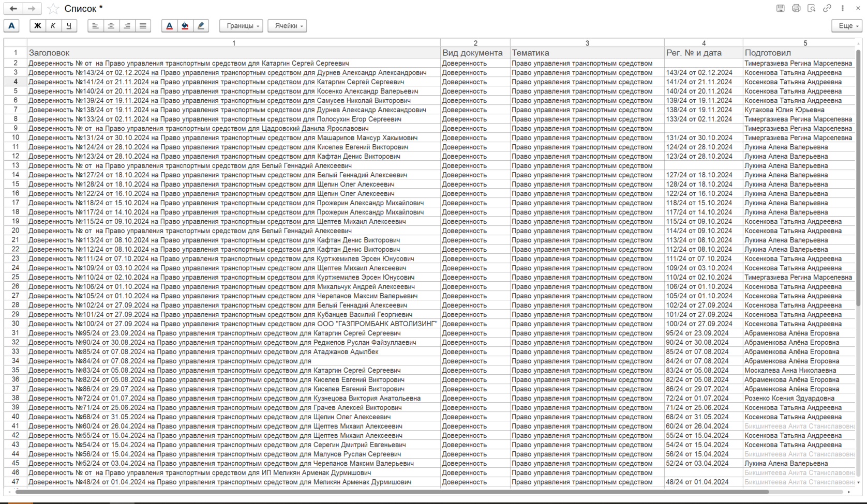Select row header 4
The height and width of the screenshot is (504, 867).
pyautogui.click(x=16, y=82)
